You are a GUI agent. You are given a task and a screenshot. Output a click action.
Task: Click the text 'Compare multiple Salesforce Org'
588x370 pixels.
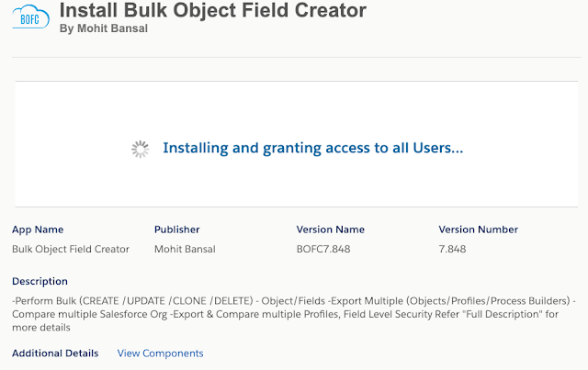(x=90, y=314)
